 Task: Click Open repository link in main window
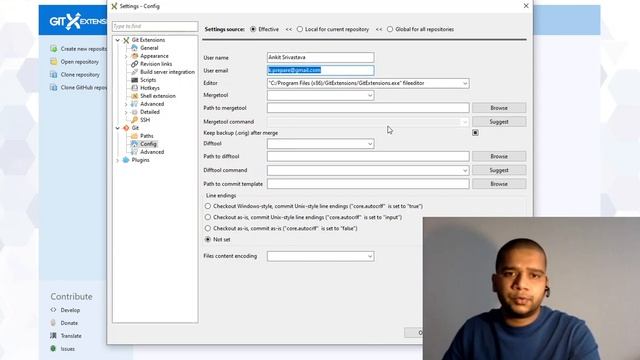pos(80,62)
